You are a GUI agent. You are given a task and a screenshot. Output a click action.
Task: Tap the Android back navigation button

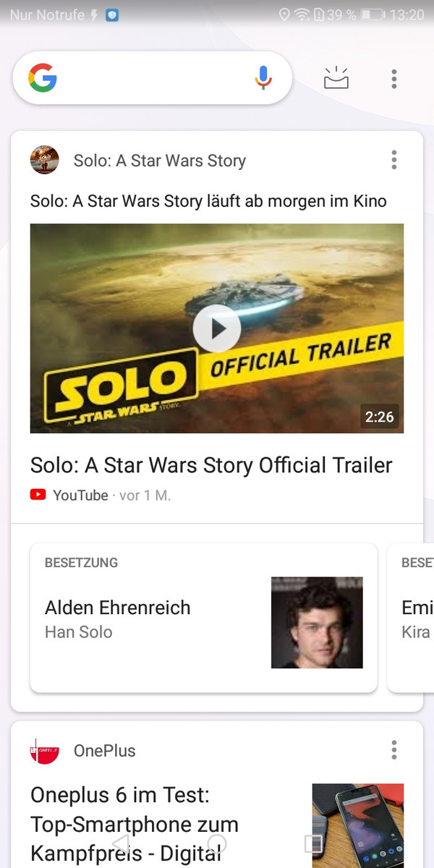point(121,843)
